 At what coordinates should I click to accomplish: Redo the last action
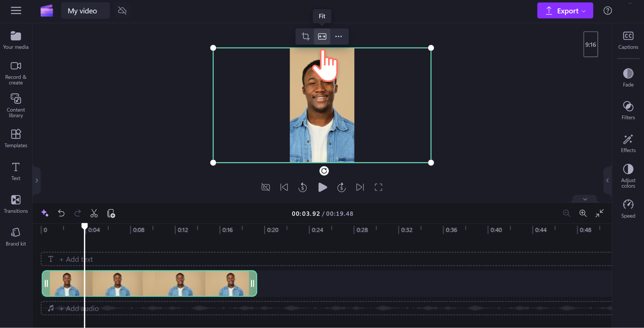77,213
